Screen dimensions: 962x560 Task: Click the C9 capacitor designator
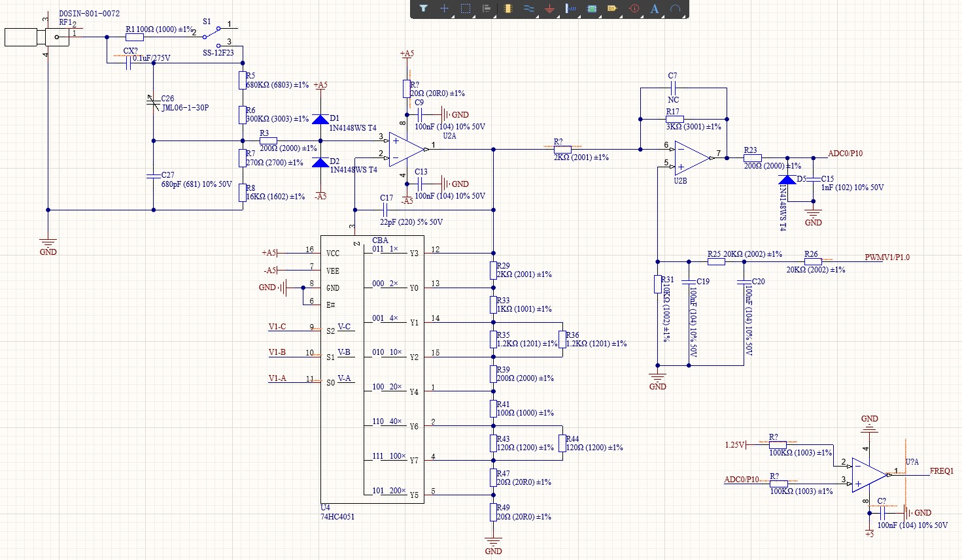[419, 103]
